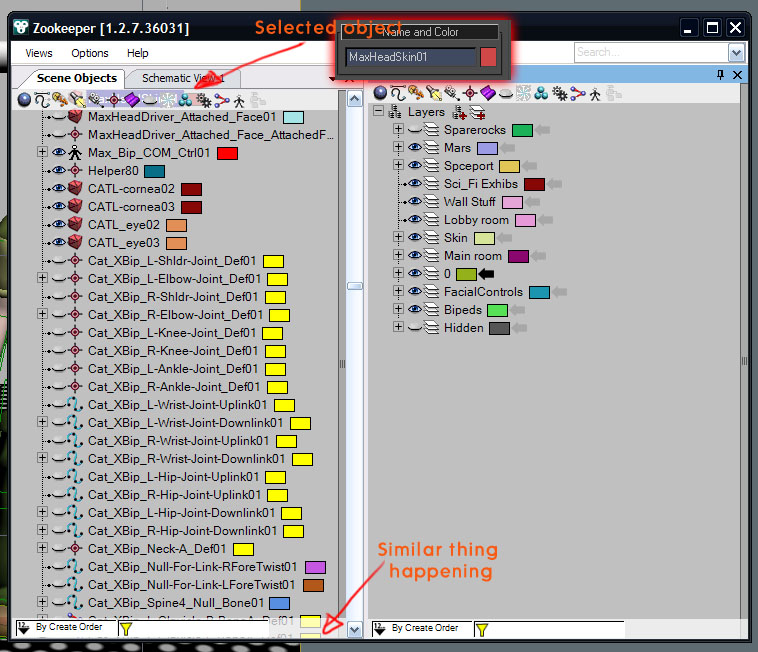The height and width of the screenshot is (652, 758).
Task: Open the Options menu
Action: (90, 53)
